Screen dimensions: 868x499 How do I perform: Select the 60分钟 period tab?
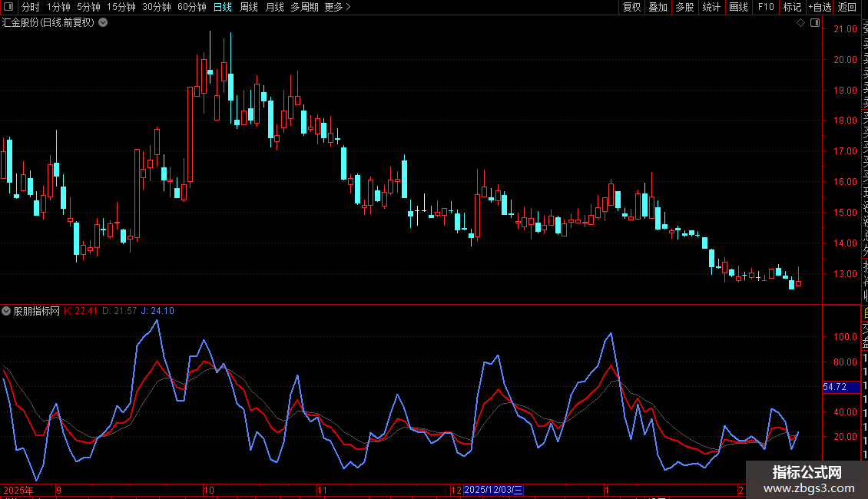tap(192, 7)
